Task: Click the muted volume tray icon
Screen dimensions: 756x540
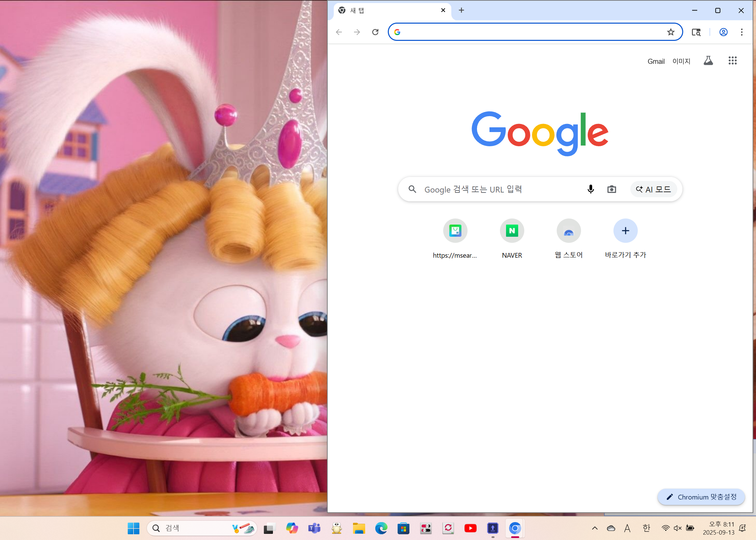Action: pos(678,528)
